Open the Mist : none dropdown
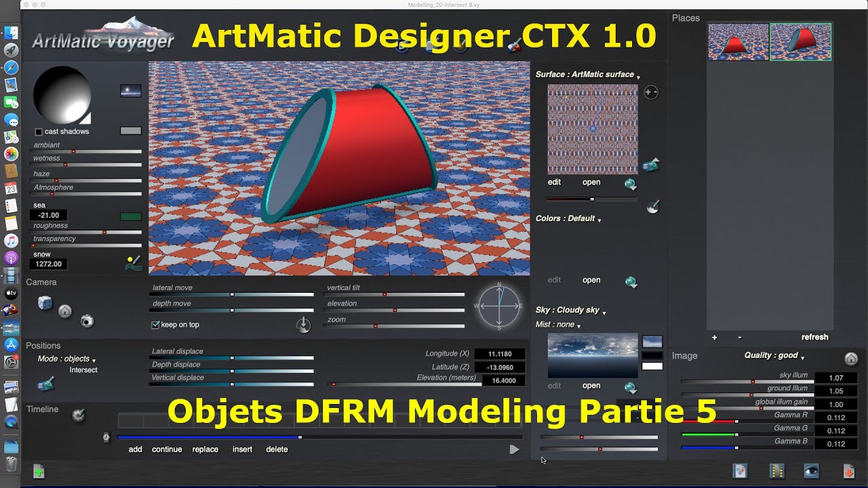 click(558, 325)
